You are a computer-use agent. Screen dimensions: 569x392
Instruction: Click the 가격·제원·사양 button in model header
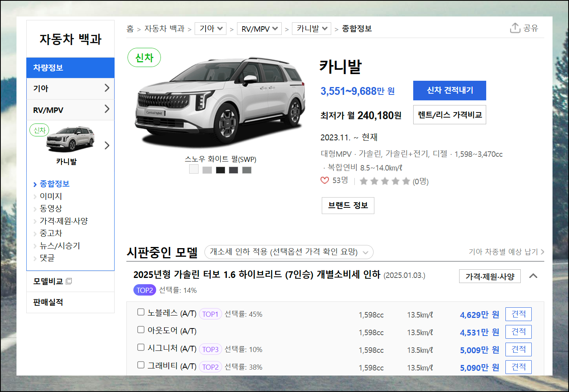490,276
